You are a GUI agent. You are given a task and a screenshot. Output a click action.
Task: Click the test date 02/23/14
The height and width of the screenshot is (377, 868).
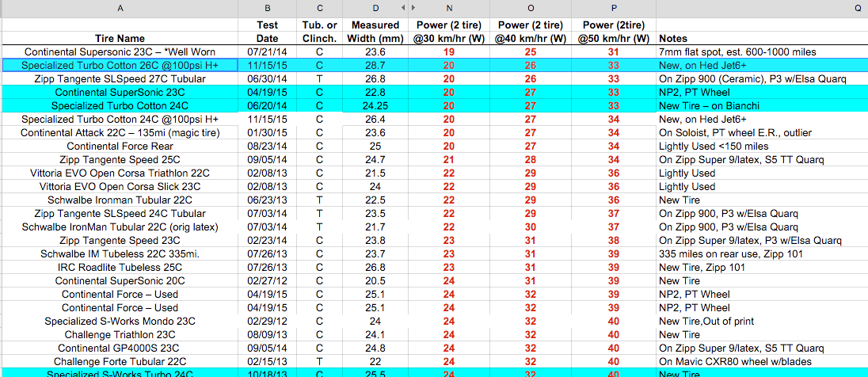point(268,240)
